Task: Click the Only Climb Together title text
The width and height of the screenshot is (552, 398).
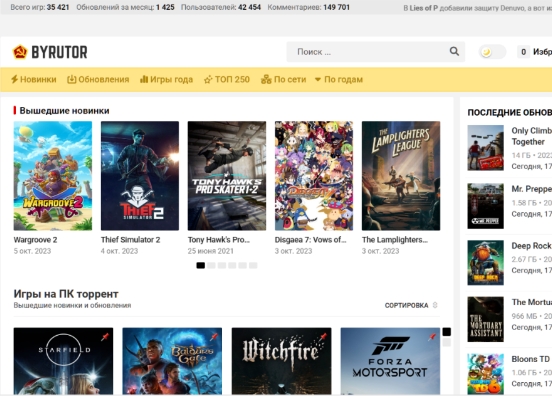Action: [x=532, y=136]
